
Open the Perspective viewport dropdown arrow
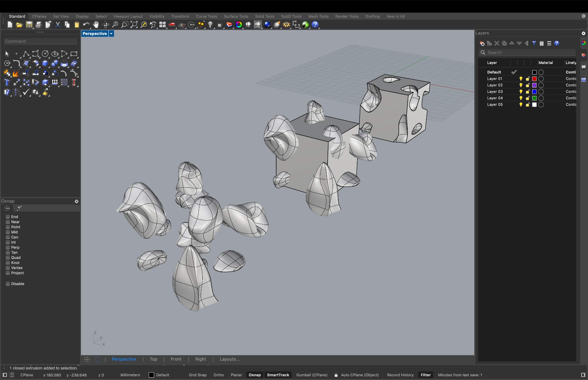click(x=111, y=34)
